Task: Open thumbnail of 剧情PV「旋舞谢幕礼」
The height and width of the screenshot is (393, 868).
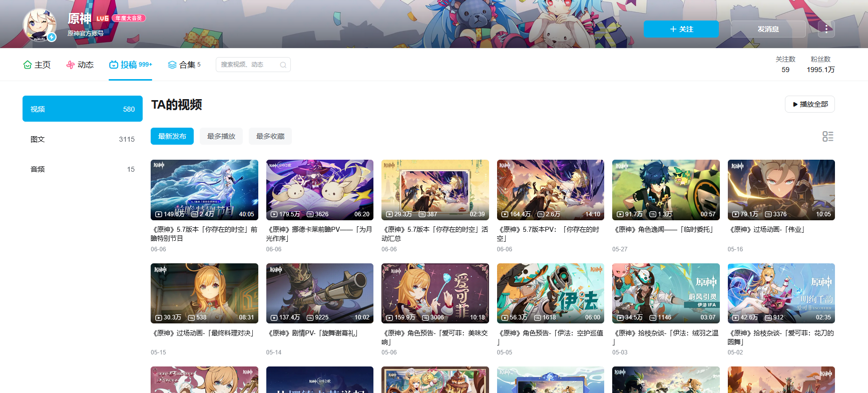Action: point(320,293)
